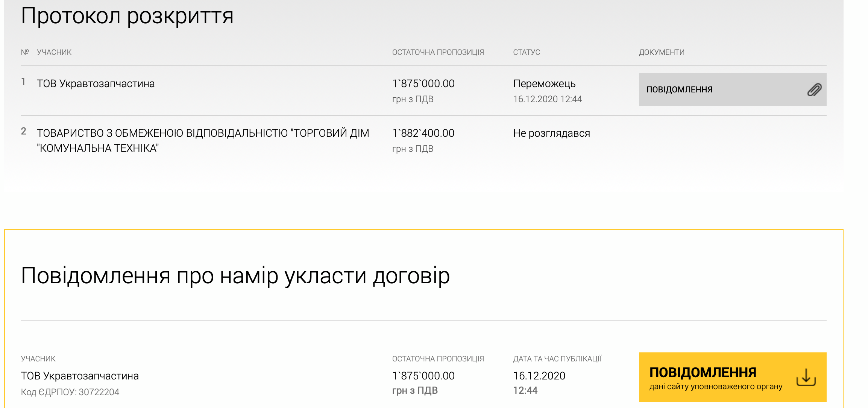Image resolution: width=868 pixels, height=408 pixels.
Task: Click ТОВ Укравтозапчастина above the ЄДРПОУ code
Action: tap(80, 376)
